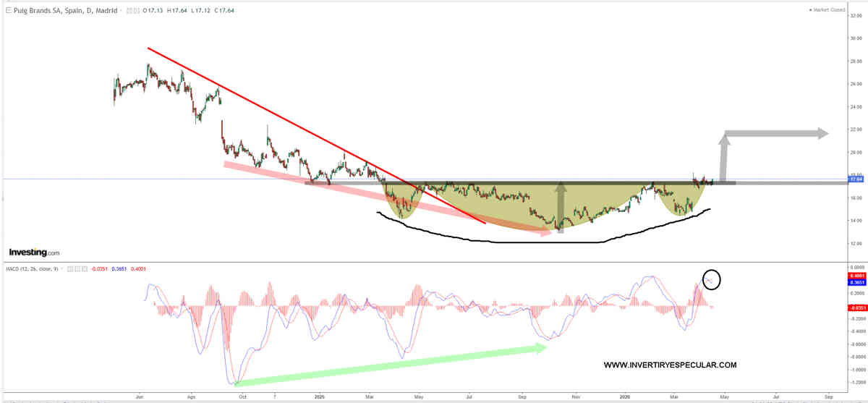
Task: Click the black circle on the MACD crossover
Action: (x=711, y=279)
